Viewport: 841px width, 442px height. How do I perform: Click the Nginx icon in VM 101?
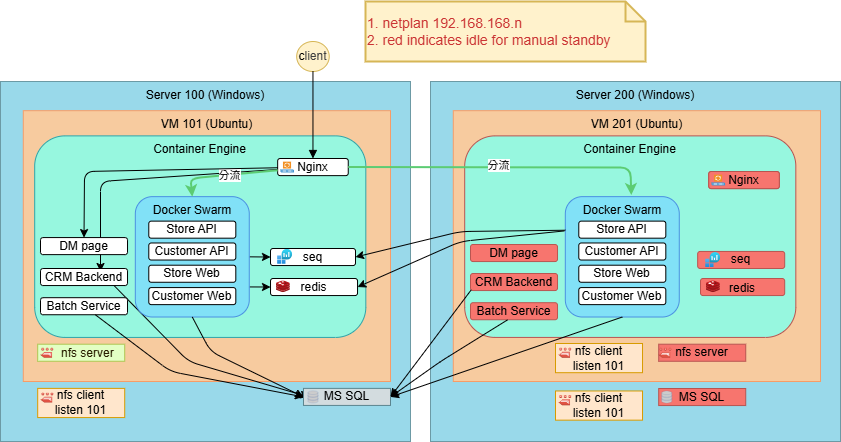(x=287, y=167)
